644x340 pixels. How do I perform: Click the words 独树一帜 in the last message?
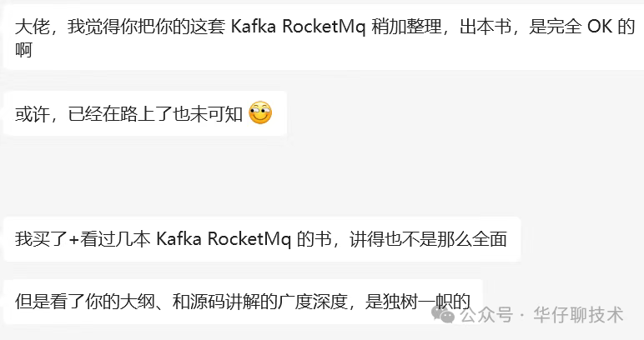[417, 302]
